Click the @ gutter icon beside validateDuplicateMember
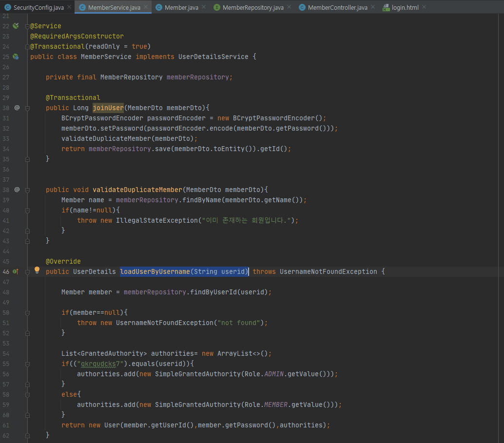This screenshot has width=504, height=443. point(17,190)
